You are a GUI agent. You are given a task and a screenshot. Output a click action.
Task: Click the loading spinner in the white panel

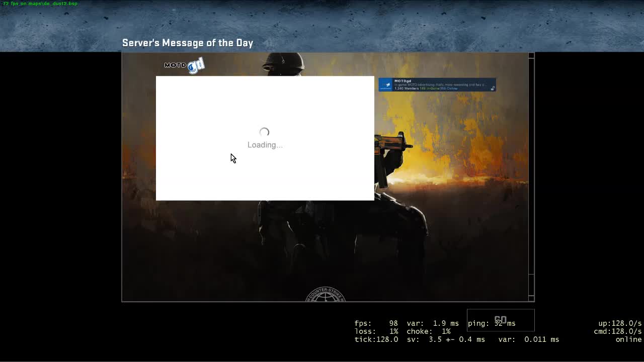[x=264, y=132]
